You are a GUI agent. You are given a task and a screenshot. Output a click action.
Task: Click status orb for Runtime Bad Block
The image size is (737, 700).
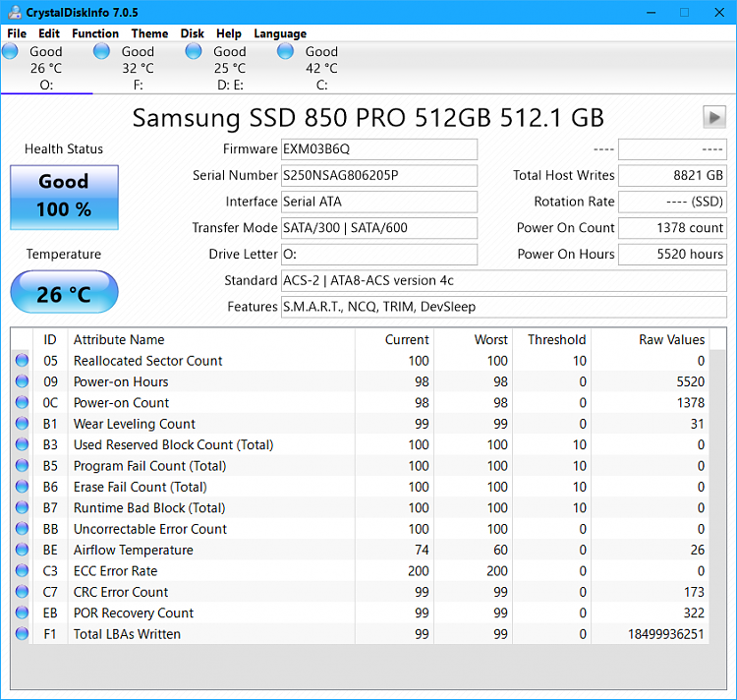click(22, 507)
